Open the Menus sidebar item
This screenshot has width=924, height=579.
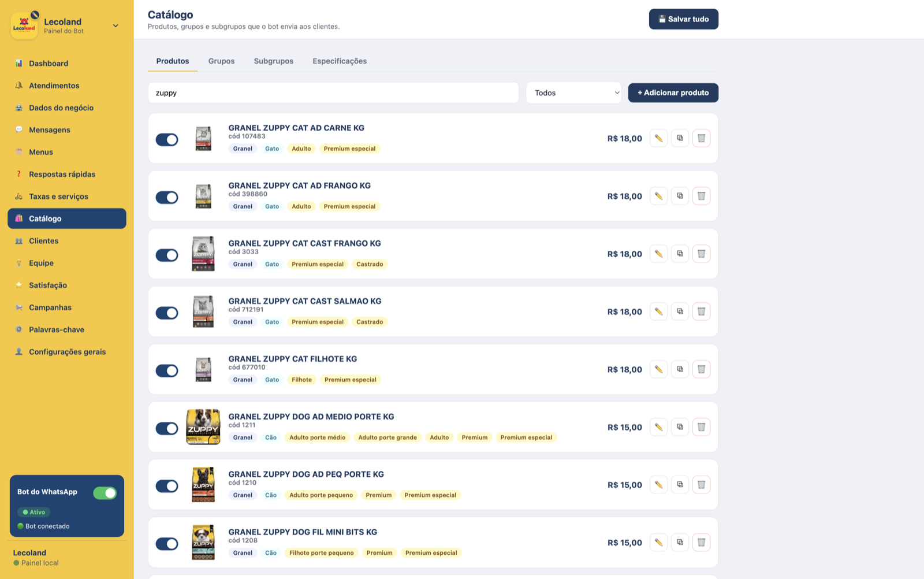click(67, 152)
